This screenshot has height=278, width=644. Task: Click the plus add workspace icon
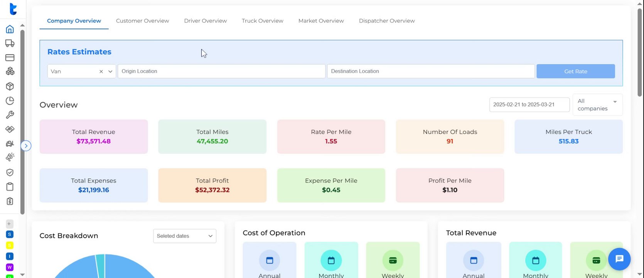tap(9, 224)
